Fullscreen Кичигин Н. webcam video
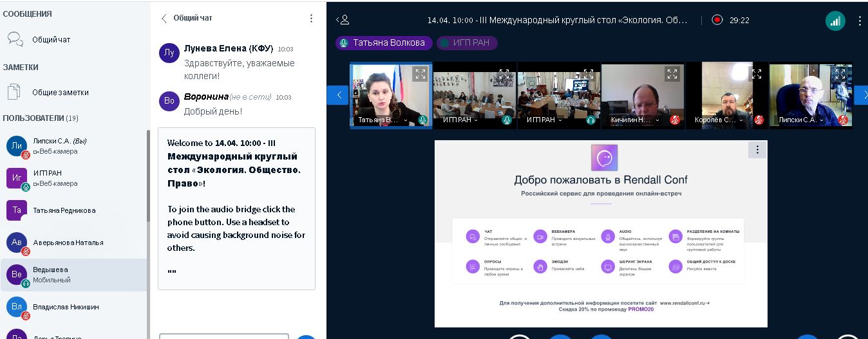The height and width of the screenshot is (339, 868). coord(672,74)
